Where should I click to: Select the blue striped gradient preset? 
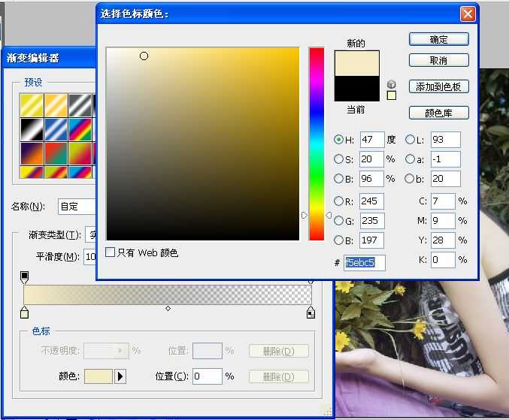point(56,130)
